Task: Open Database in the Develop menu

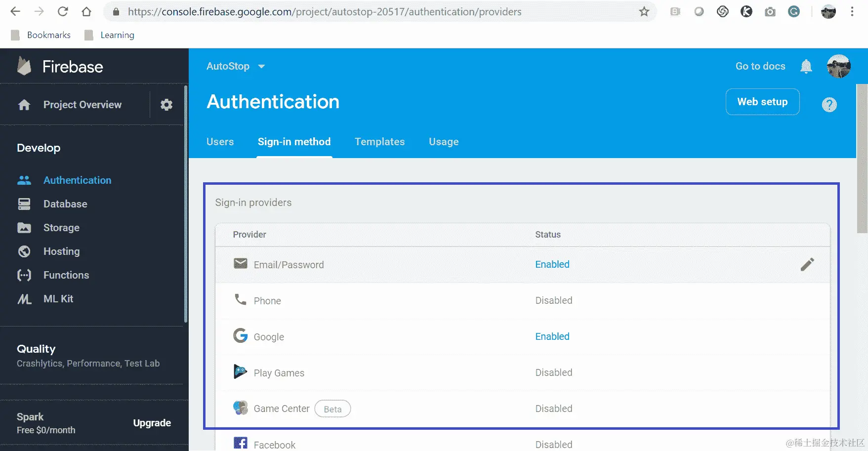Action: 65,204
